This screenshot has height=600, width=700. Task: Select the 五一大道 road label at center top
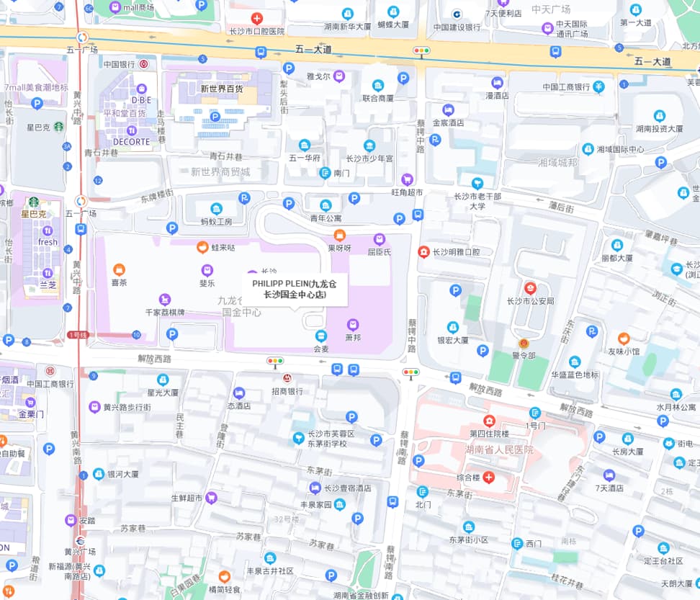pyautogui.click(x=313, y=49)
